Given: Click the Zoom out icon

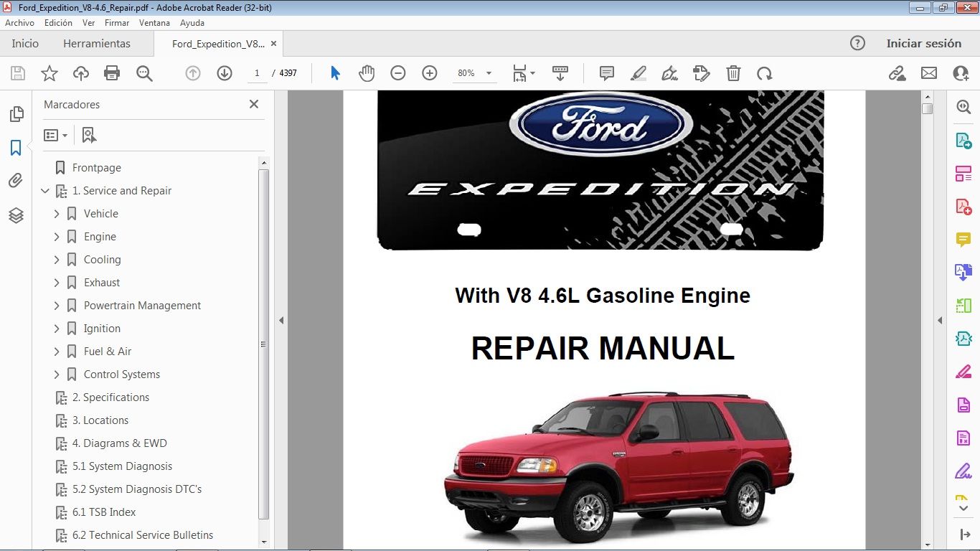Looking at the screenshot, I should point(398,72).
